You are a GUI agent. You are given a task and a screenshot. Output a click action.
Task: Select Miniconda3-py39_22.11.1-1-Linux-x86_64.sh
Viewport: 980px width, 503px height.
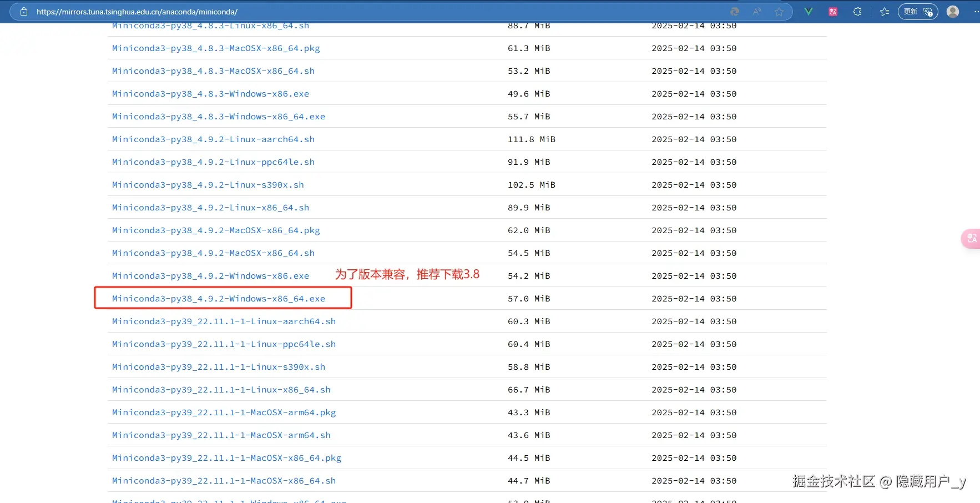point(221,389)
